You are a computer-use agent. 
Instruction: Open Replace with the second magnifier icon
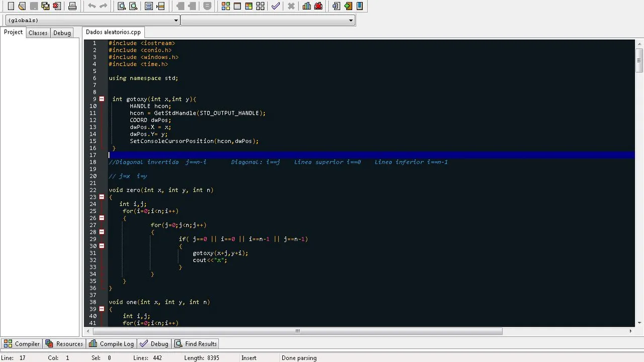[133, 6]
